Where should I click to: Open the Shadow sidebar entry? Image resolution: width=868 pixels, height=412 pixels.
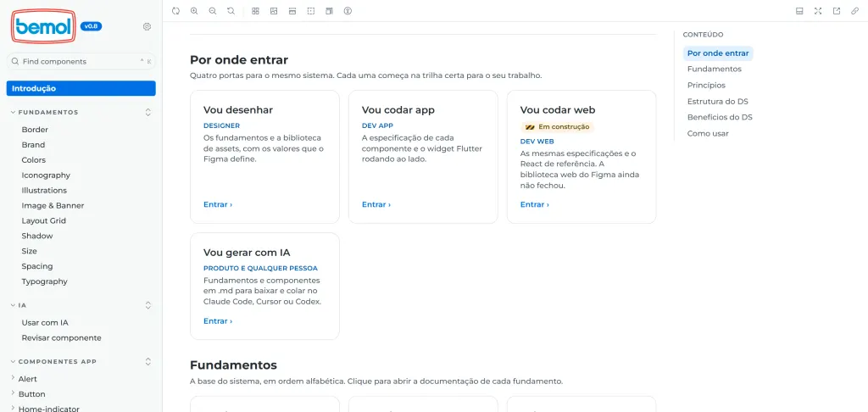[37, 236]
